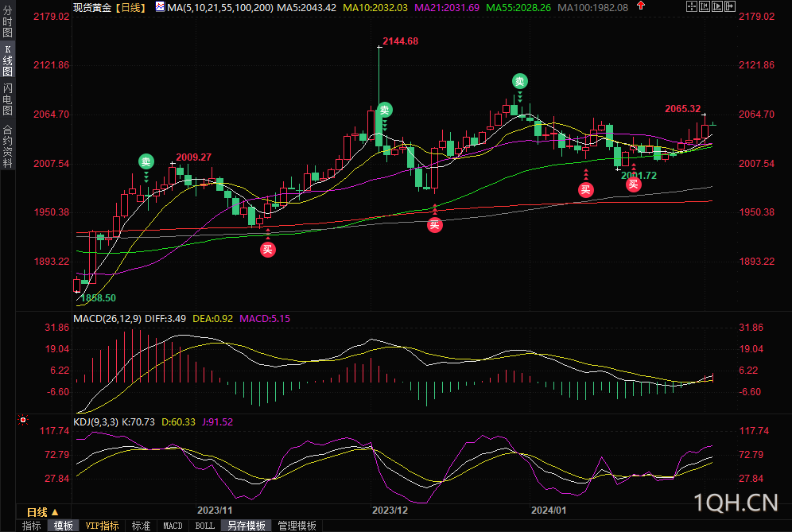792x532 pixels.
Task: Click the red 买 marker below 2001.72
Action: click(x=634, y=184)
